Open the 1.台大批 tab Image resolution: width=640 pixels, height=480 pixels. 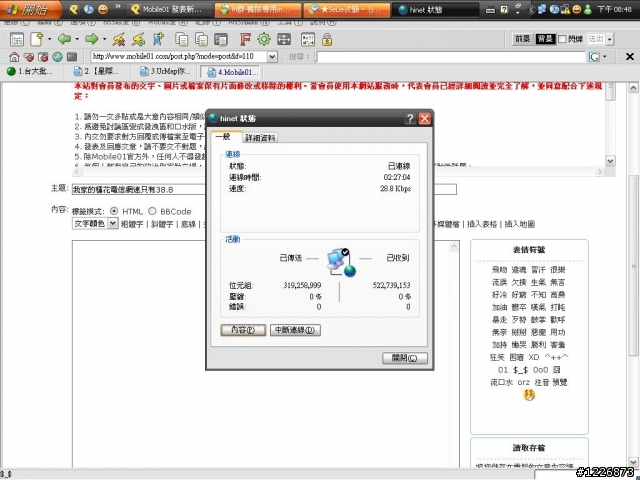click(x=31, y=71)
